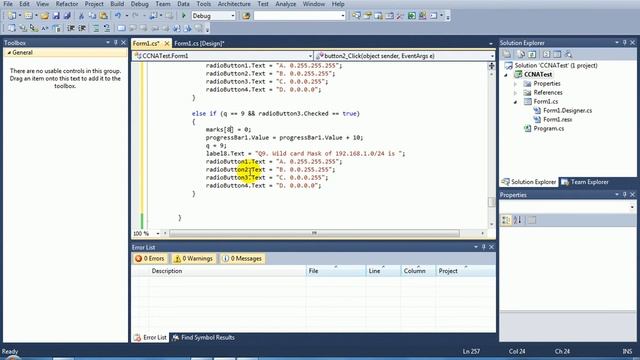The width and height of the screenshot is (640, 360).
Task: Toggle bookmark on the current line icon
Action: (x=121, y=28)
